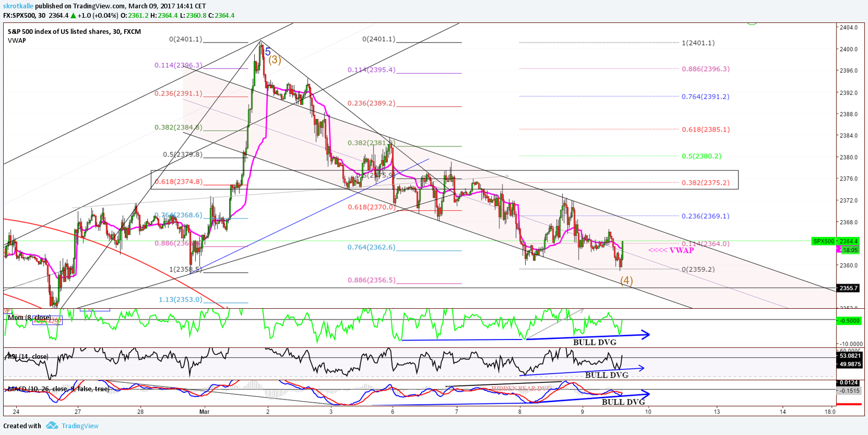The height and width of the screenshot is (435, 868).
Task: Select the 0.5(2380.2) Fibonacci label
Action: click(x=701, y=156)
